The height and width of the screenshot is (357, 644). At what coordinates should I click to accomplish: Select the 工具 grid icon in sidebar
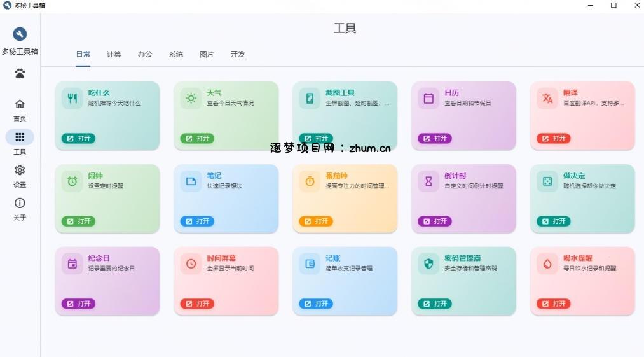coord(20,137)
